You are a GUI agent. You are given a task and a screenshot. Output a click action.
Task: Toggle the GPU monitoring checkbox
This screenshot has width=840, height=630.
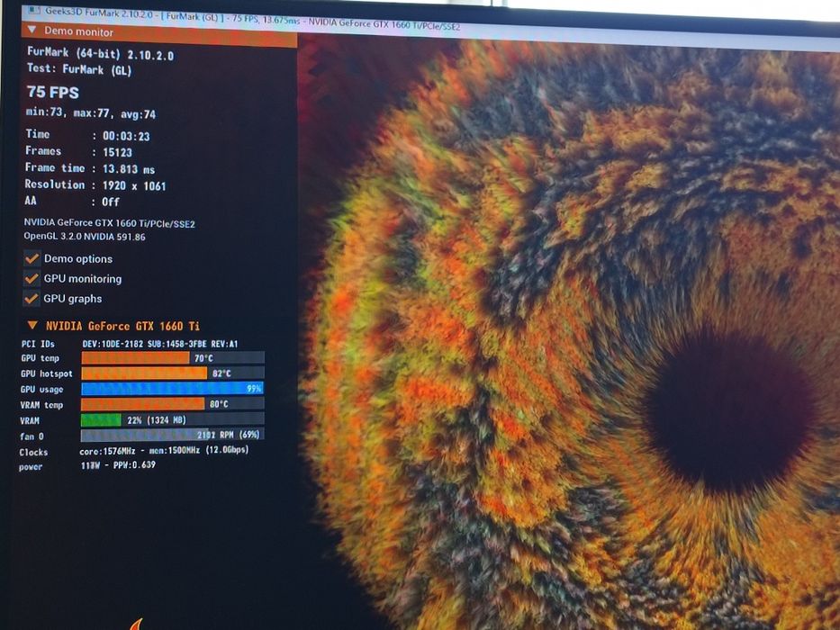tap(32, 279)
